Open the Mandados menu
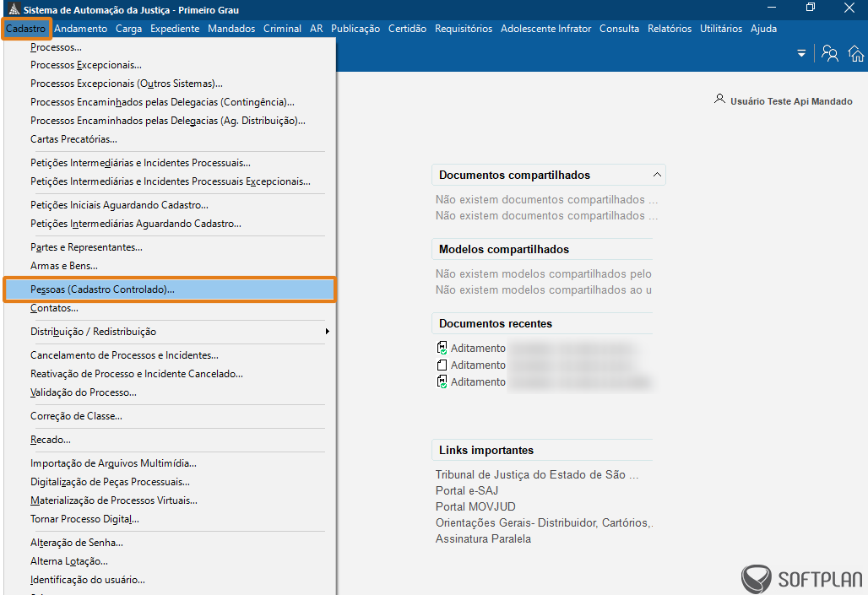Viewport: 868px width, 595px height. (x=231, y=28)
